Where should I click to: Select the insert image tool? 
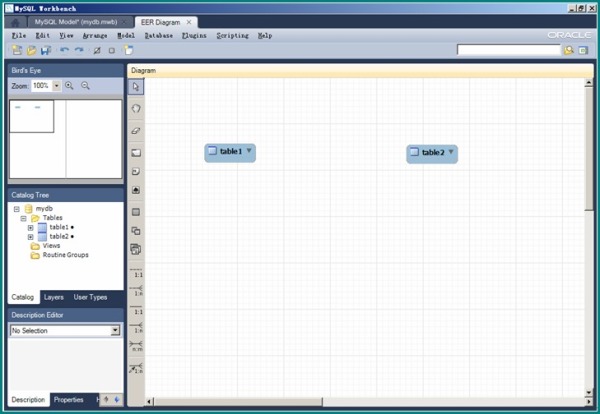coord(136,190)
